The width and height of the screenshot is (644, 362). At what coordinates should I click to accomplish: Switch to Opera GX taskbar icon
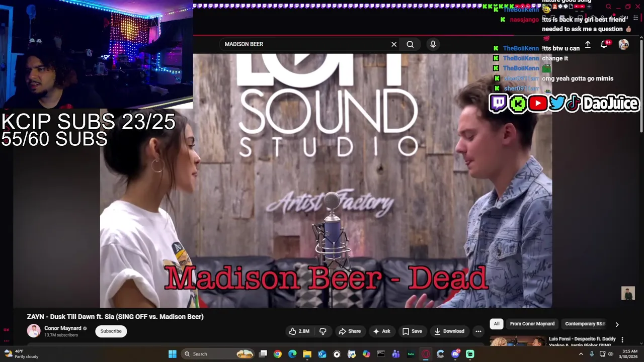coord(426,354)
